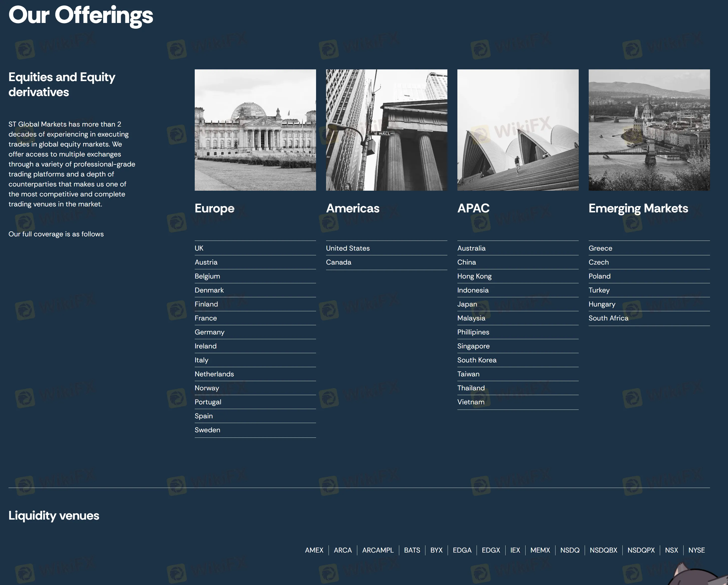
Task: Click the NSDQ liquidity venue
Action: pyautogui.click(x=570, y=550)
